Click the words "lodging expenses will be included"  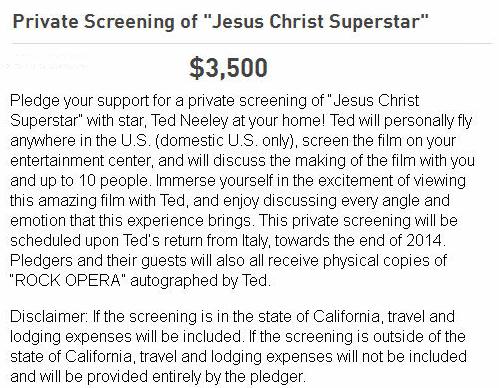coord(125,337)
